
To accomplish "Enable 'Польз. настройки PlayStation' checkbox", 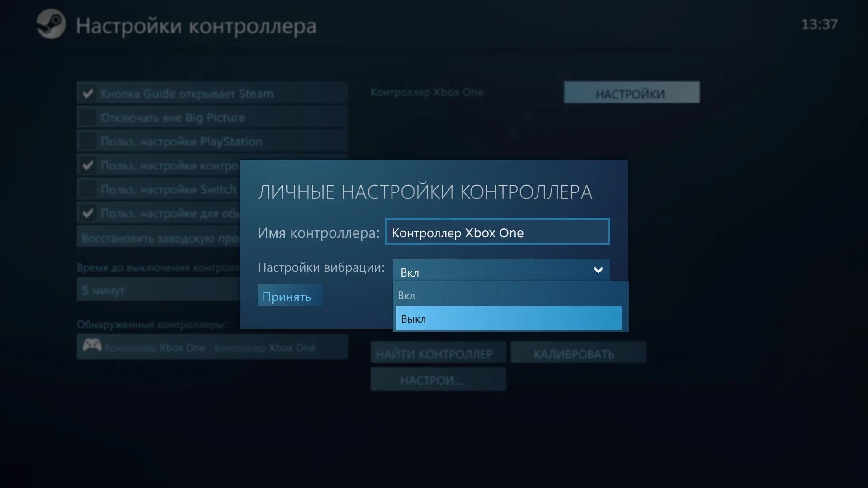I will (88, 141).
